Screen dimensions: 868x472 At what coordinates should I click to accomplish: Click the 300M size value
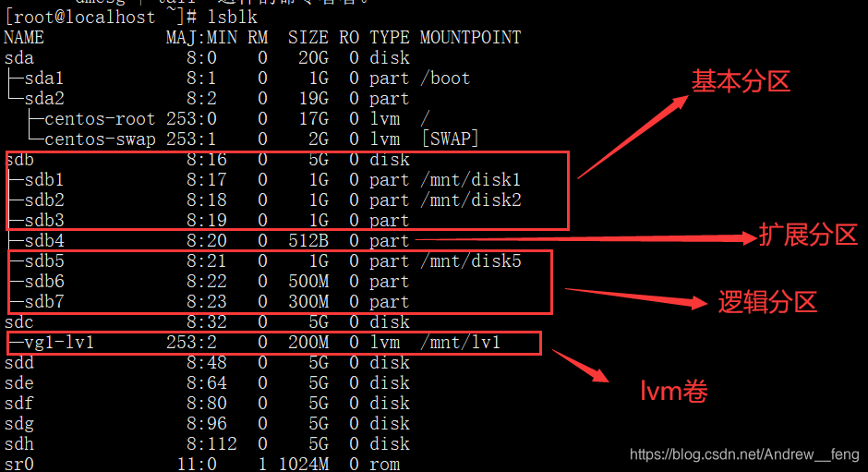tap(308, 301)
